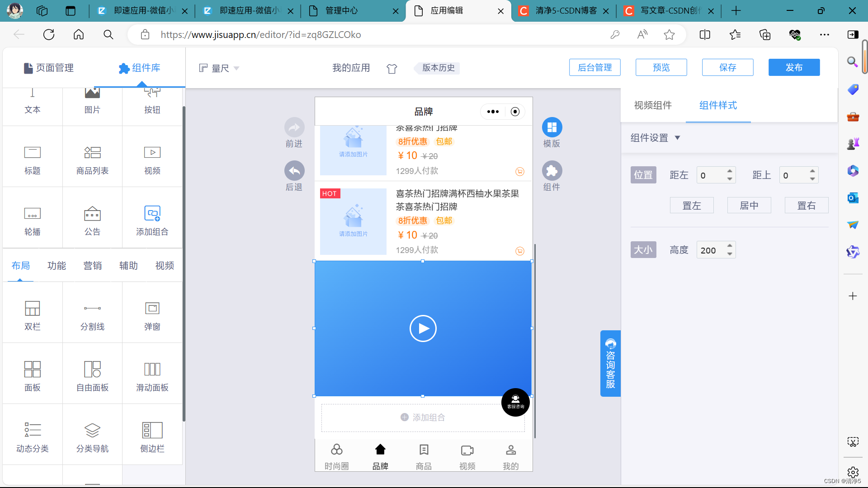Click the 后退 undo arrow

[x=294, y=171]
